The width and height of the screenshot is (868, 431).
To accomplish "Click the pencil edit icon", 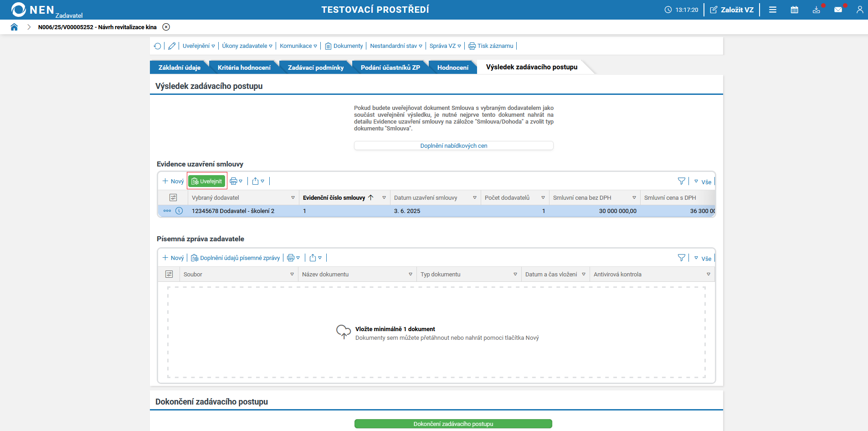I will (x=172, y=46).
